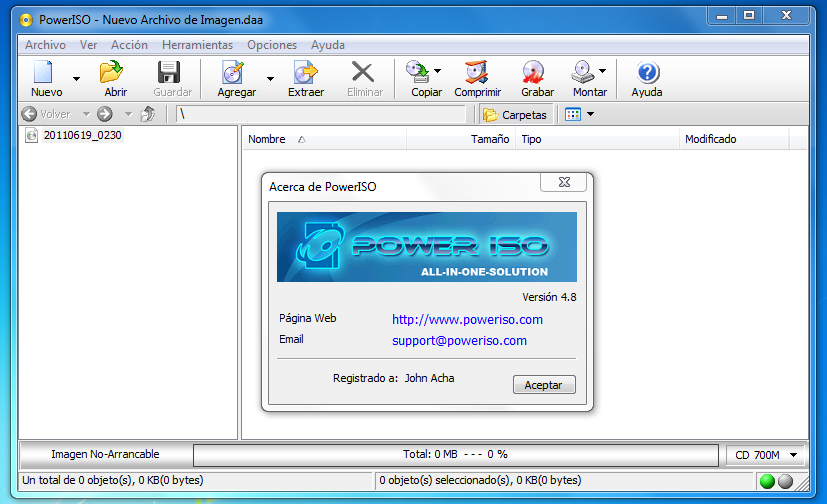Image resolution: width=827 pixels, height=504 pixels.
Task: Expand the dropdown arrow beside Agregar
Action: (271, 79)
